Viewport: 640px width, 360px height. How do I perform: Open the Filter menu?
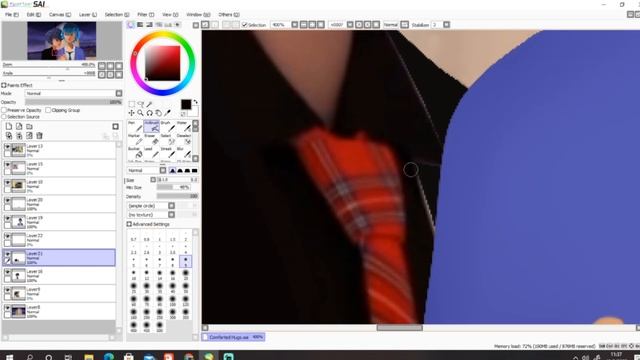[145, 15]
